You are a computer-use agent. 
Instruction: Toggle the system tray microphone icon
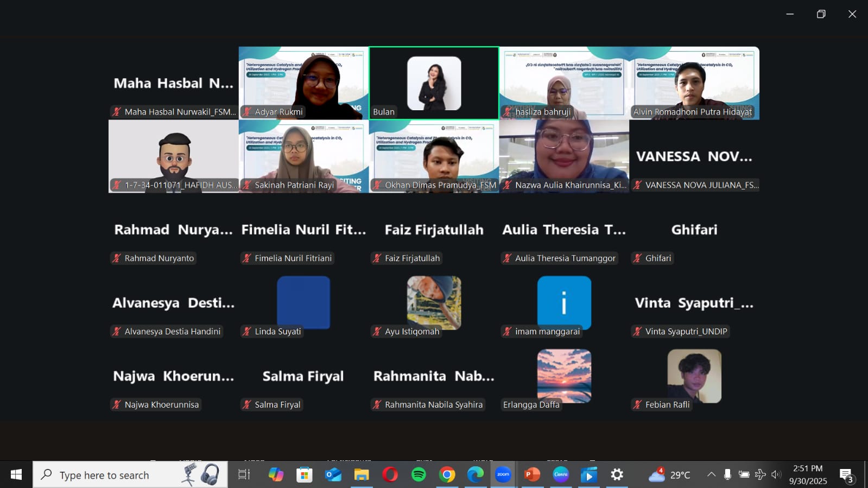[727, 475]
